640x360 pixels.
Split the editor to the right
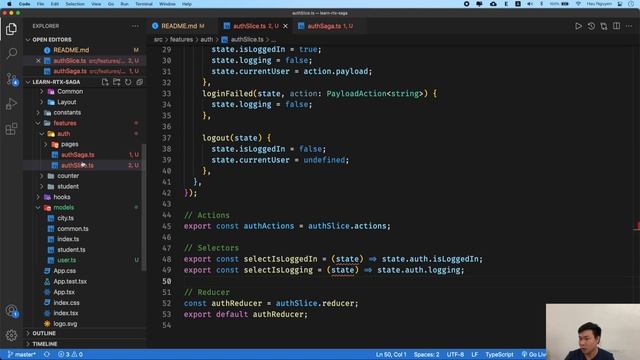coord(616,26)
